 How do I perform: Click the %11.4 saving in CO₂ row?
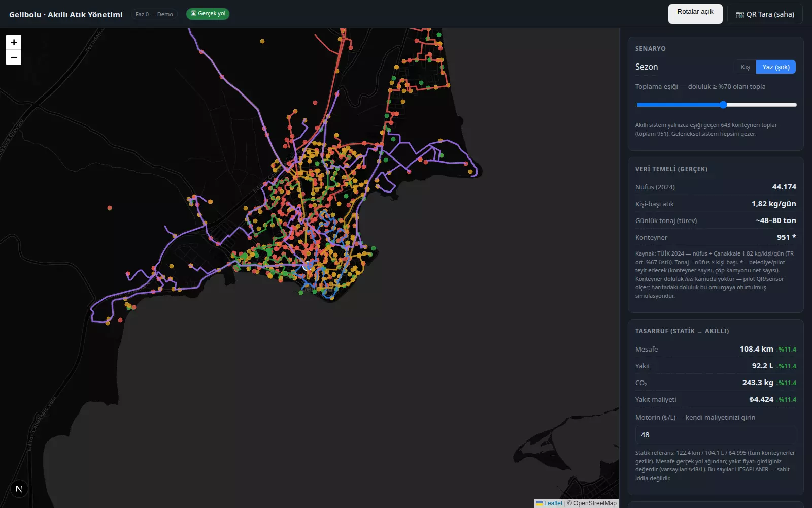click(787, 383)
